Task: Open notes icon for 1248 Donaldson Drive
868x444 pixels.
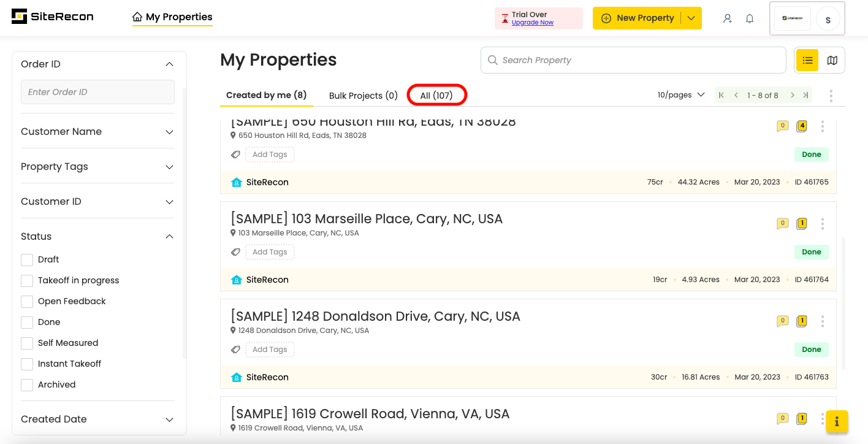Action: pos(801,321)
